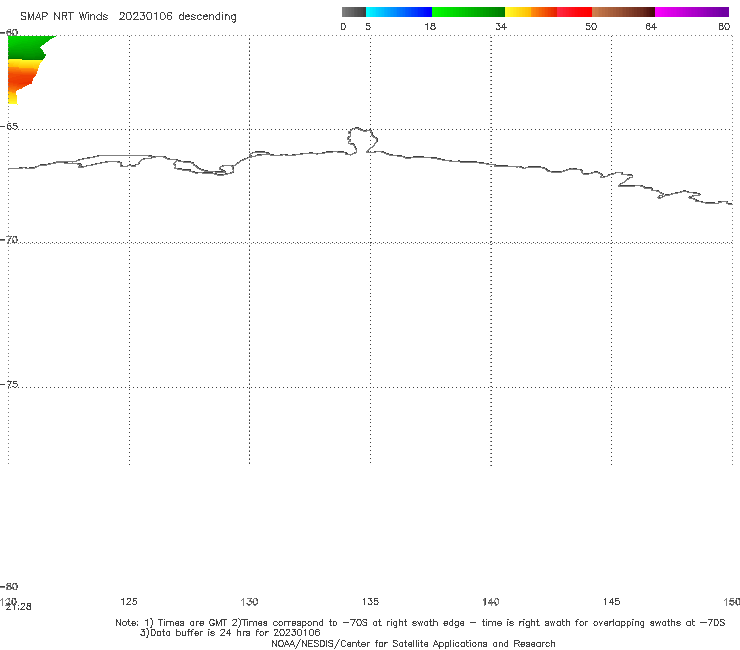Image resolution: width=740 pixels, height=650 pixels.
Task: Click the date "20230106" in the title
Action: pyautogui.click(x=145, y=16)
